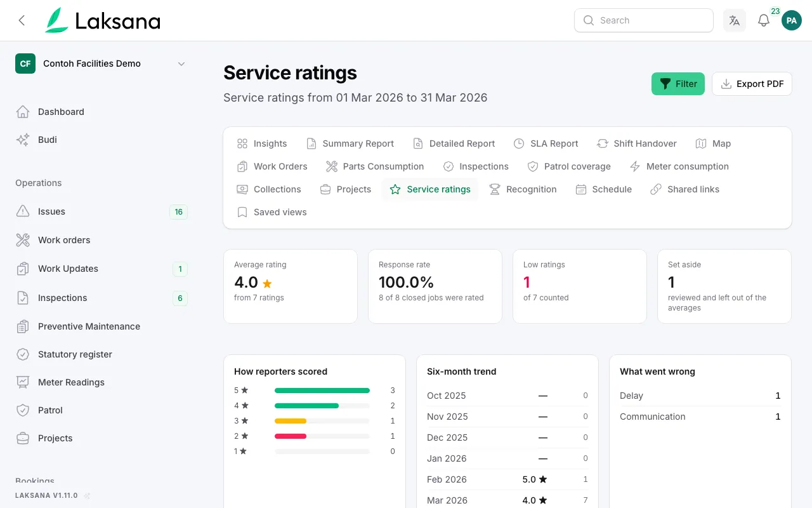Open the Map tab

point(713,144)
